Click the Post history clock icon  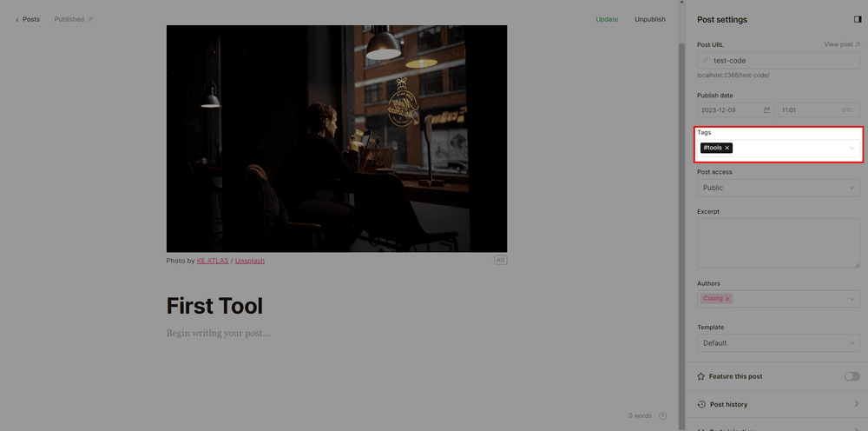(702, 404)
